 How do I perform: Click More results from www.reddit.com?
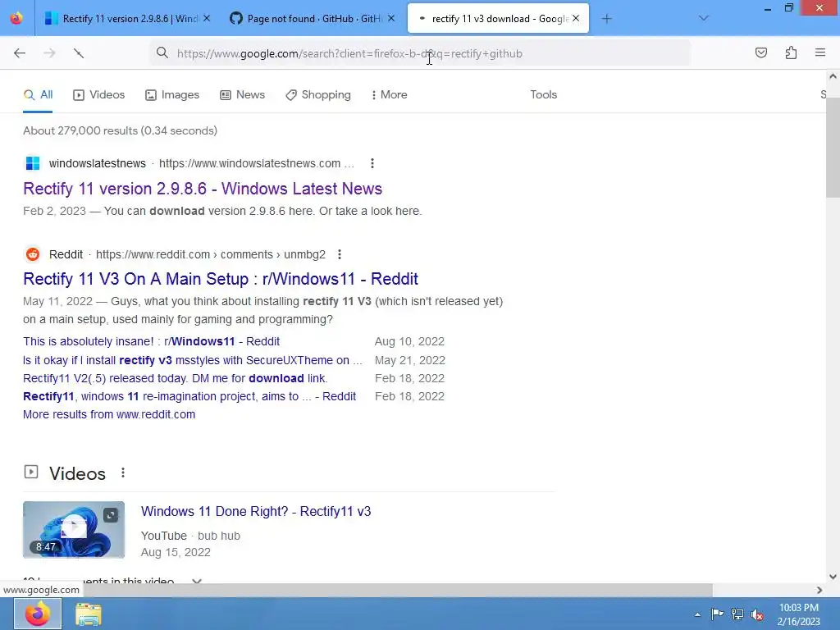click(109, 414)
